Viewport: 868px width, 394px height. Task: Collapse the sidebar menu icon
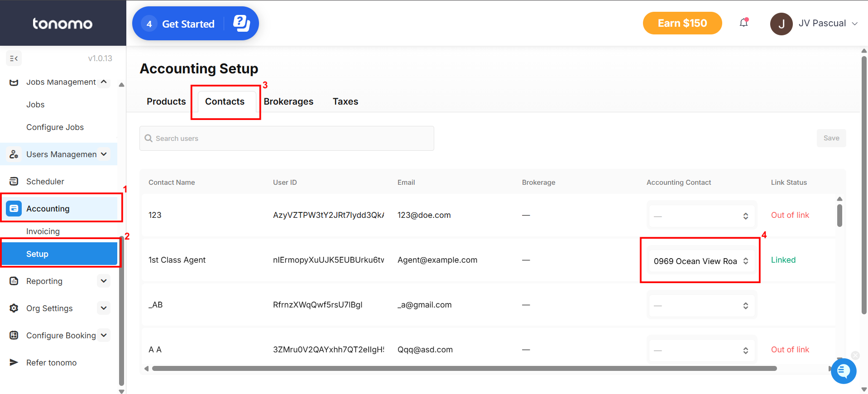click(x=14, y=58)
